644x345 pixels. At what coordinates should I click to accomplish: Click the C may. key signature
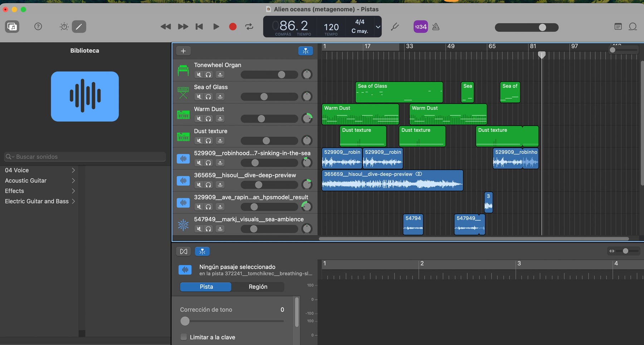tap(360, 31)
